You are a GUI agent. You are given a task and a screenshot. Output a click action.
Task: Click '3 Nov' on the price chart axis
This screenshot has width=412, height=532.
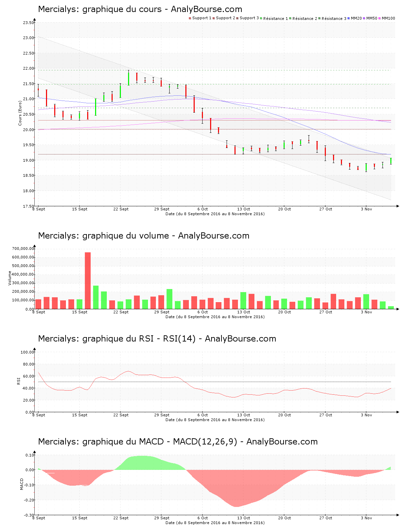click(x=366, y=209)
